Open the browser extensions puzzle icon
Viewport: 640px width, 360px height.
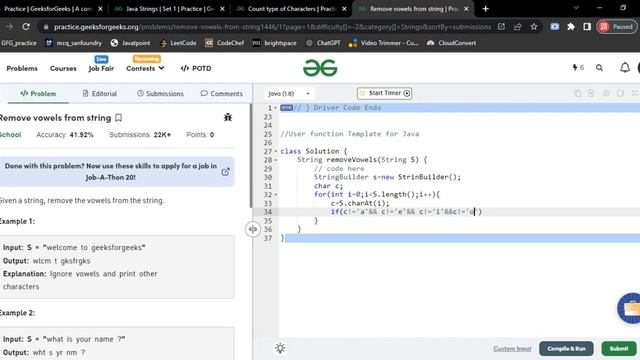click(571, 27)
